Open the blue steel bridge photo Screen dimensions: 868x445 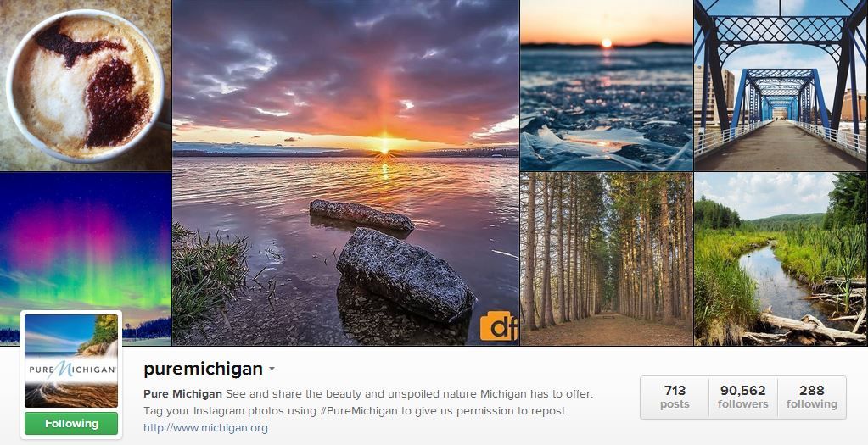pyautogui.click(x=781, y=85)
